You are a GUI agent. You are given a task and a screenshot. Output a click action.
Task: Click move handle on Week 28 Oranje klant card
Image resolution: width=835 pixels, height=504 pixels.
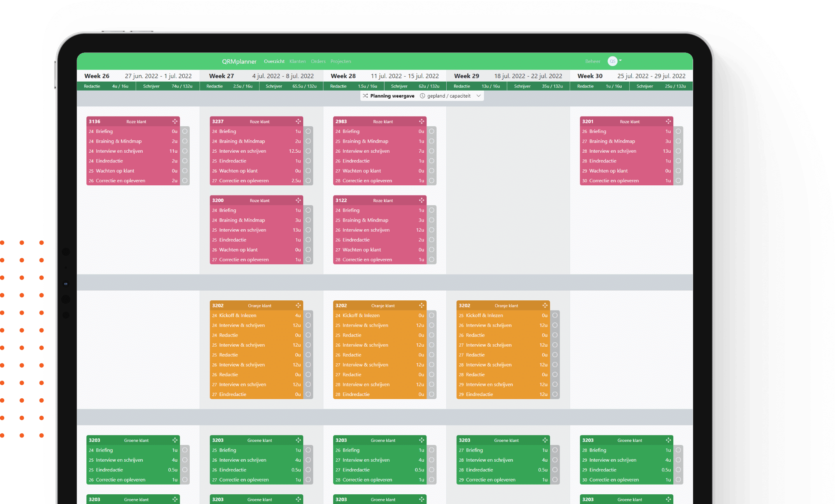pyautogui.click(x=421, y=305)
